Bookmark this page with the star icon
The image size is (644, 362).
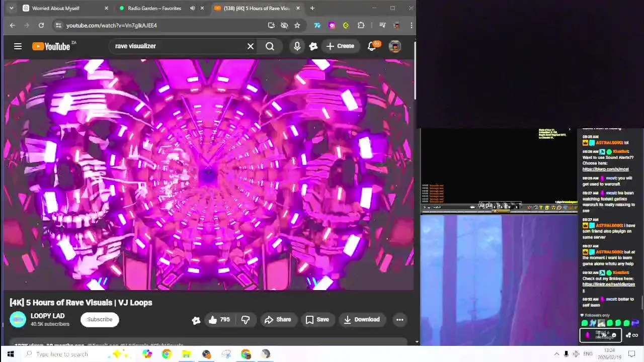tap(297, 25)
